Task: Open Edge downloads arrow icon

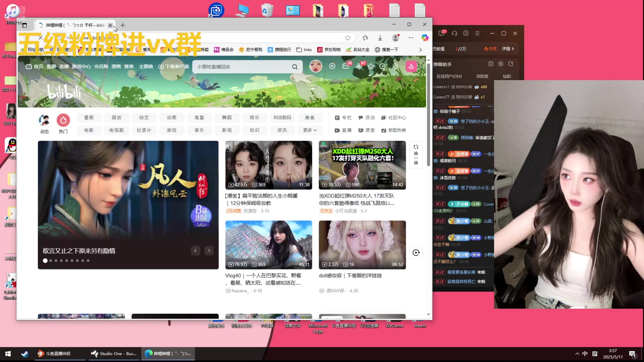Action: 380,38
